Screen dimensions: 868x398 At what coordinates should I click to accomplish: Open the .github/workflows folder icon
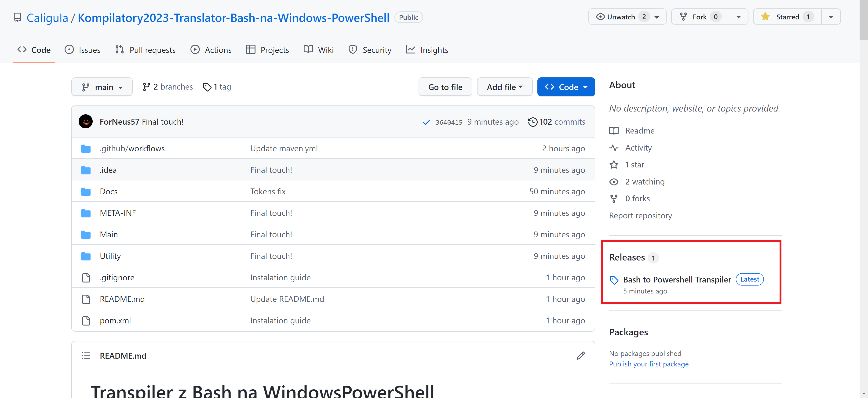coord(86,148)
